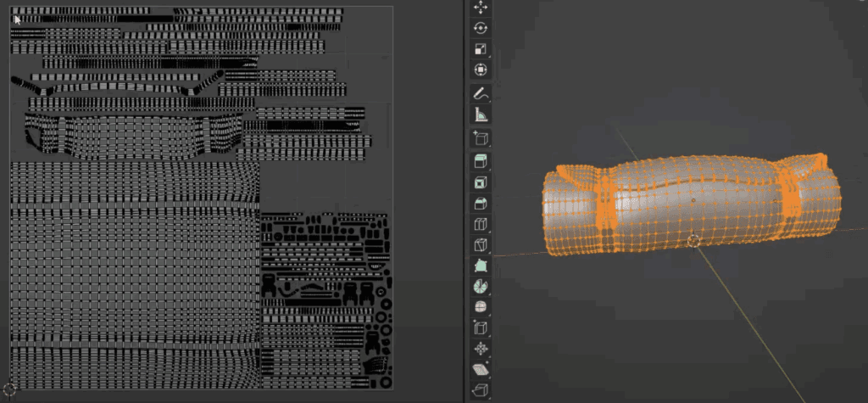Select the Spin tool
This screenshot has width=868, height=403.
pos(480,287)
